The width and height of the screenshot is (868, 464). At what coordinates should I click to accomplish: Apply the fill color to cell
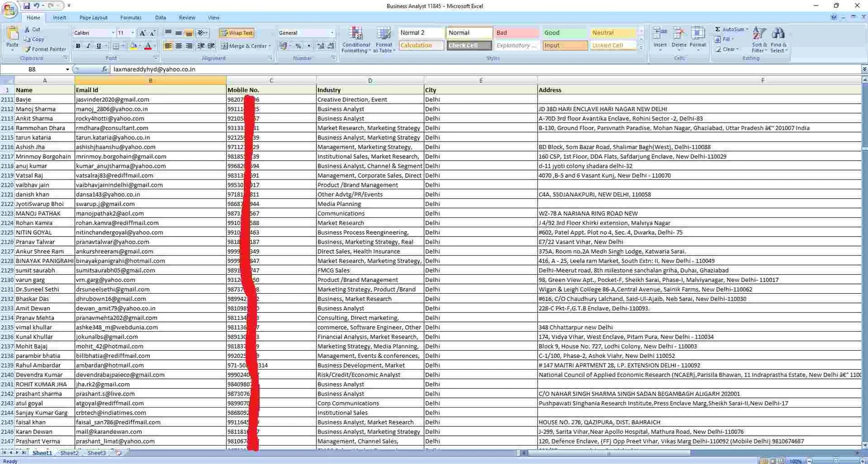pos(133,46)
